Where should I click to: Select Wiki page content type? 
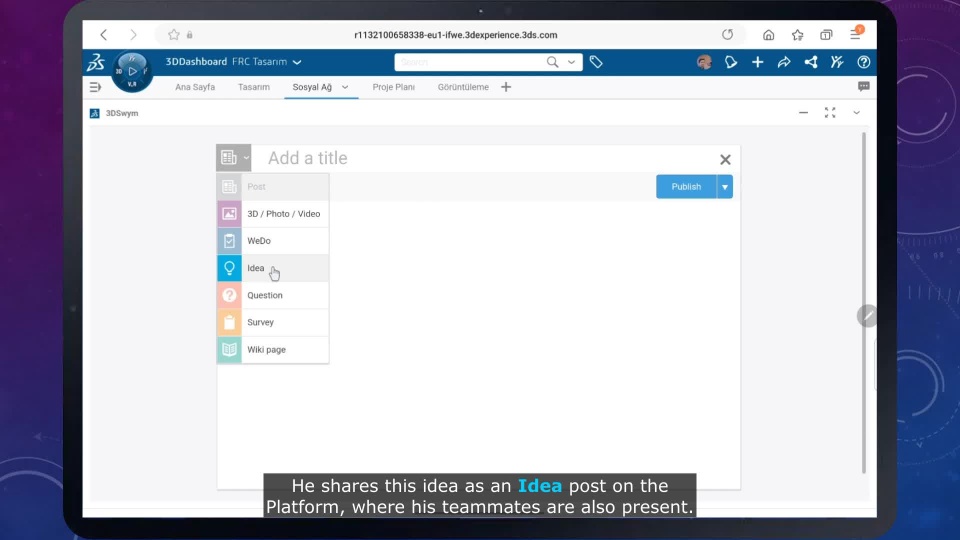click(x=272, y=350)
